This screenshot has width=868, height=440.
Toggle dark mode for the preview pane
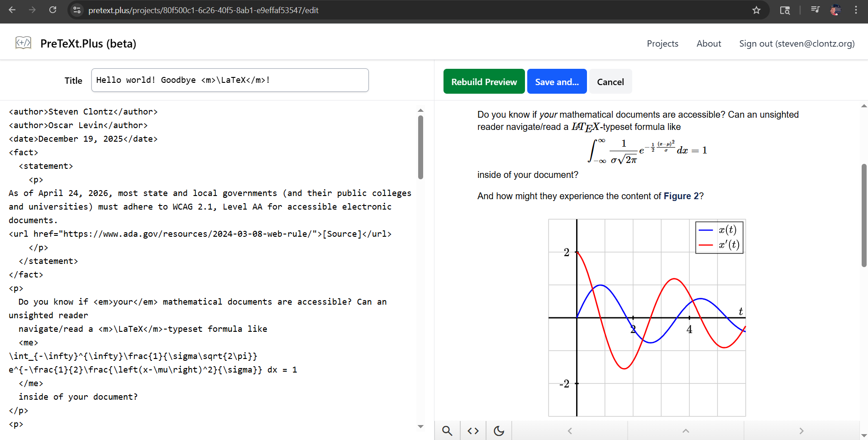click(498, 430)
